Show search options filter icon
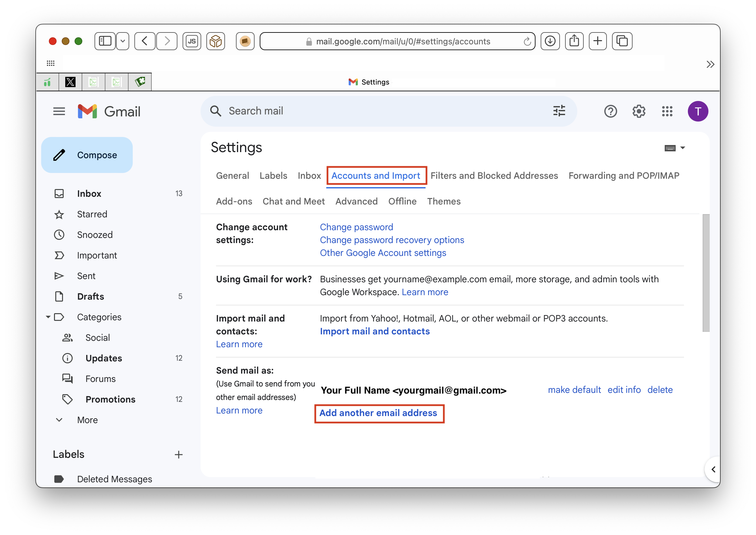This screenshot has height=535, width=756. tap(559, 111)
